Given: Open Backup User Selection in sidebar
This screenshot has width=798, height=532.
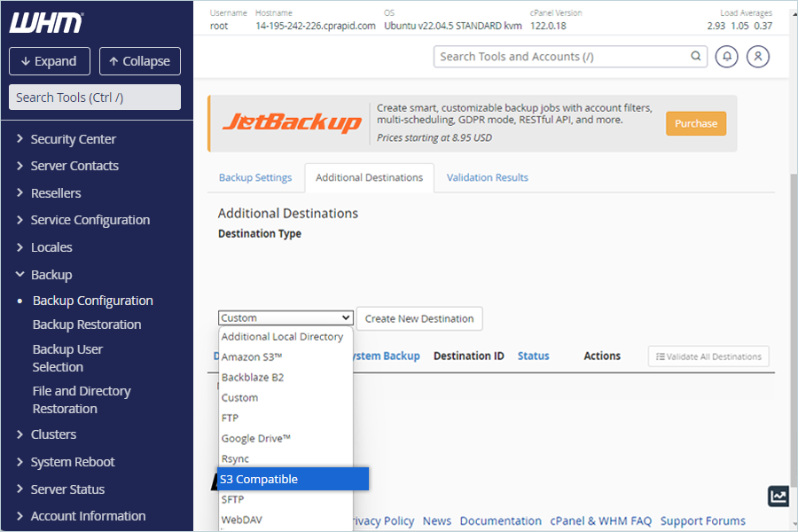Looking at the screenshot, I should (67, 358).
